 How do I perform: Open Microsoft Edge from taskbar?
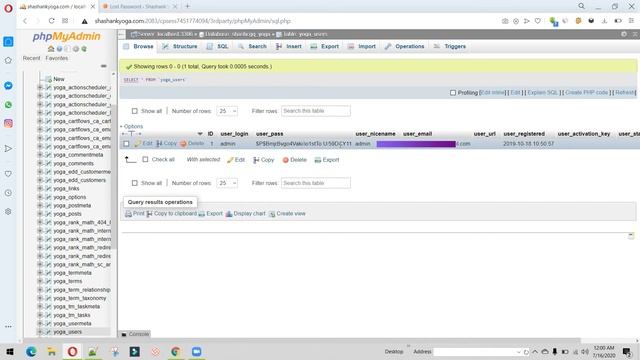tap(31, 351)
